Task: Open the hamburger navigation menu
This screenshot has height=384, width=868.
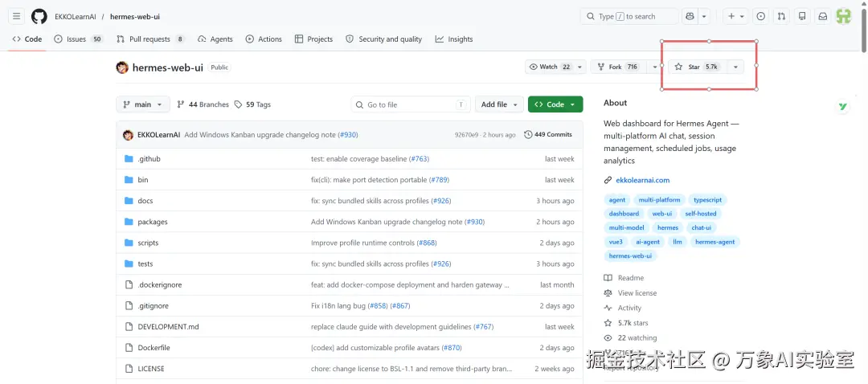Action: coord(17,17)
